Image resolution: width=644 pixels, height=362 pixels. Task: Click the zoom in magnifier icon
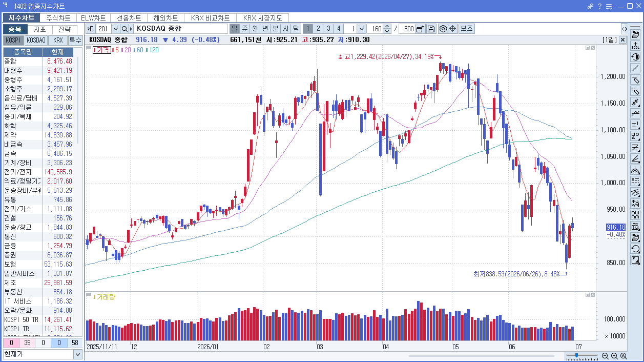tap(614, 356)
